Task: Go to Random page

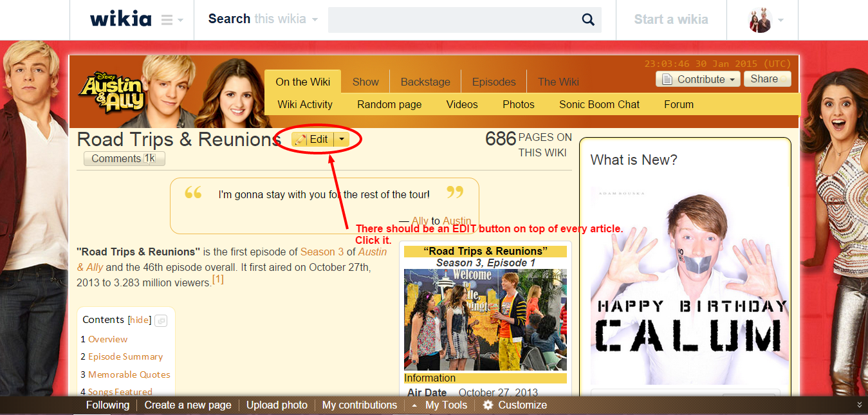Action: pos(389,104)
